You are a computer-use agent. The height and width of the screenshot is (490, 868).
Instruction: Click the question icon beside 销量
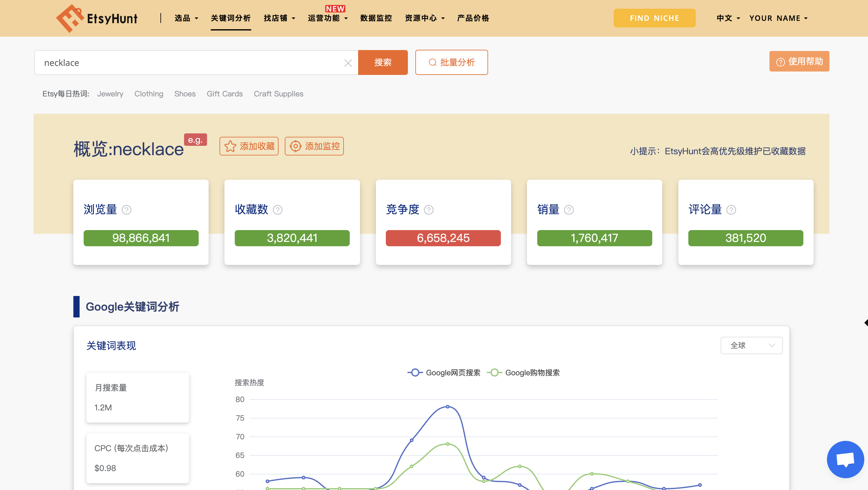[569, 210]
